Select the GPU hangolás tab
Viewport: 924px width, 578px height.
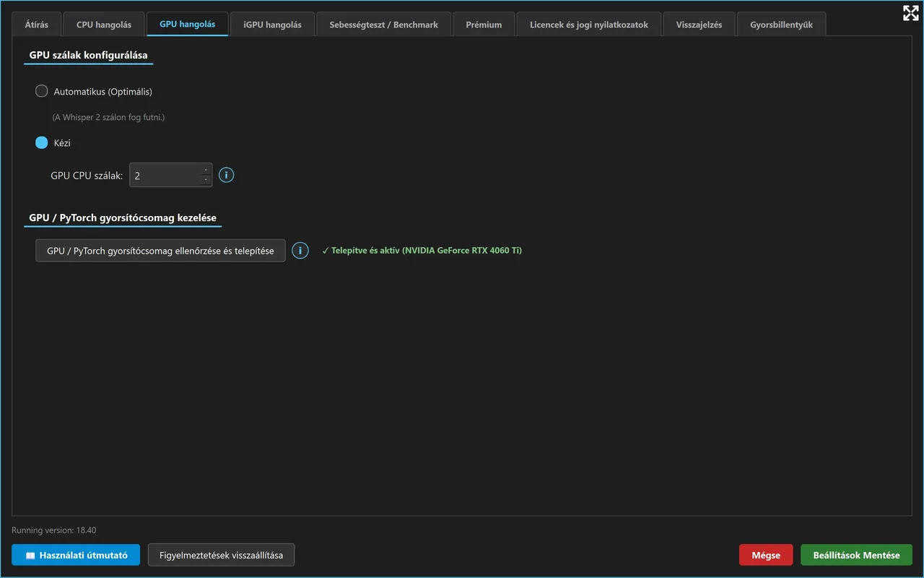click(188, 24)
